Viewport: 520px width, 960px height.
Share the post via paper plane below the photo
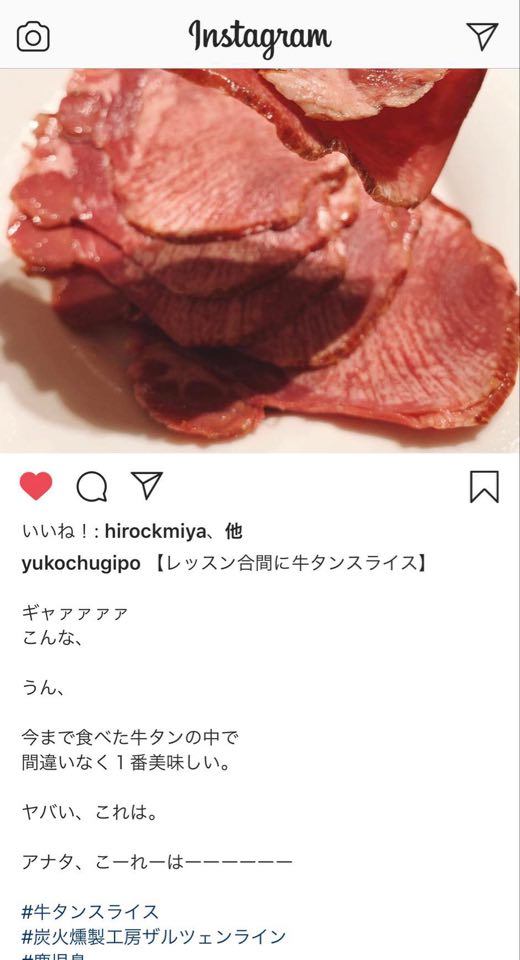click(x=147, y=486)
